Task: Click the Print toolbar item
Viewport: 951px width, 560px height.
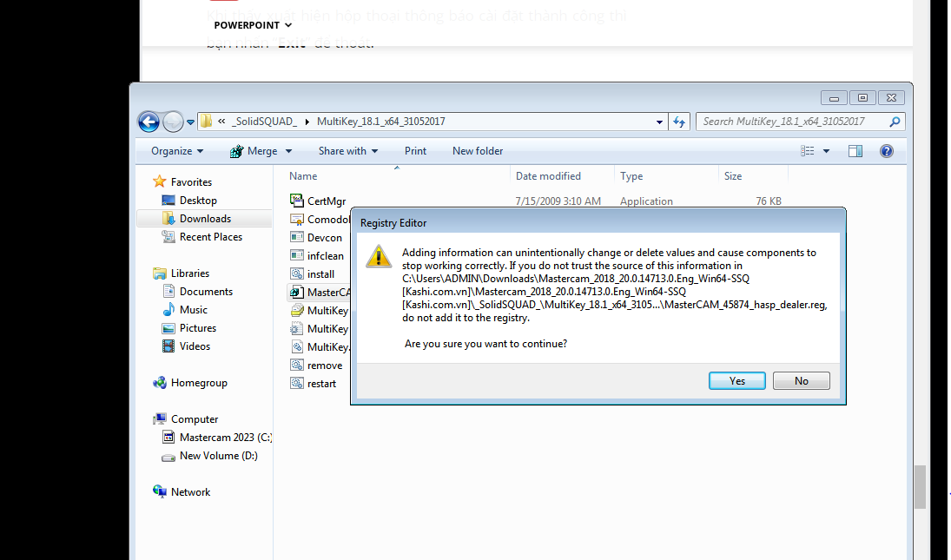Action: (415, 151)
